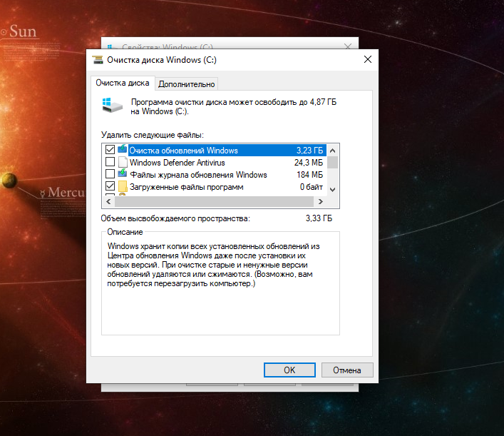Click the 0 байт size value

pyautogui.click(x=311, y=187)
